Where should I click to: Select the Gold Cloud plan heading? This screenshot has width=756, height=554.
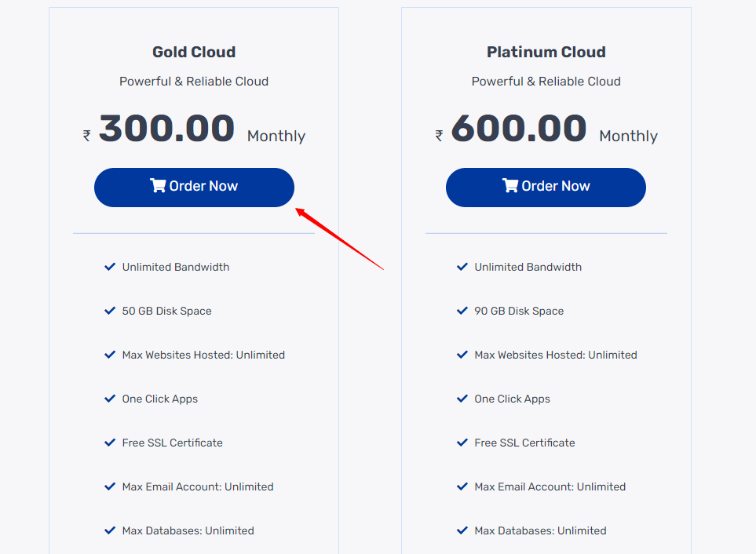(194, 52)
